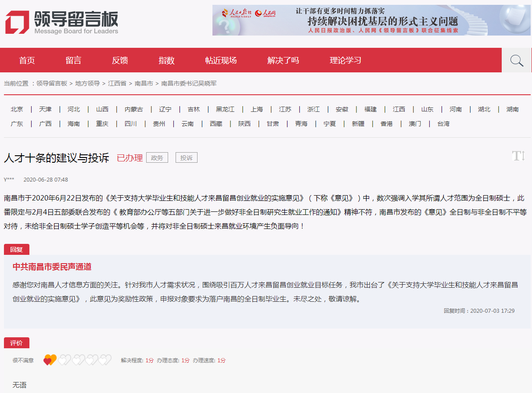Select the 北京 province link
The height and width of the screenshot is (393, 532).
[17, 109]
